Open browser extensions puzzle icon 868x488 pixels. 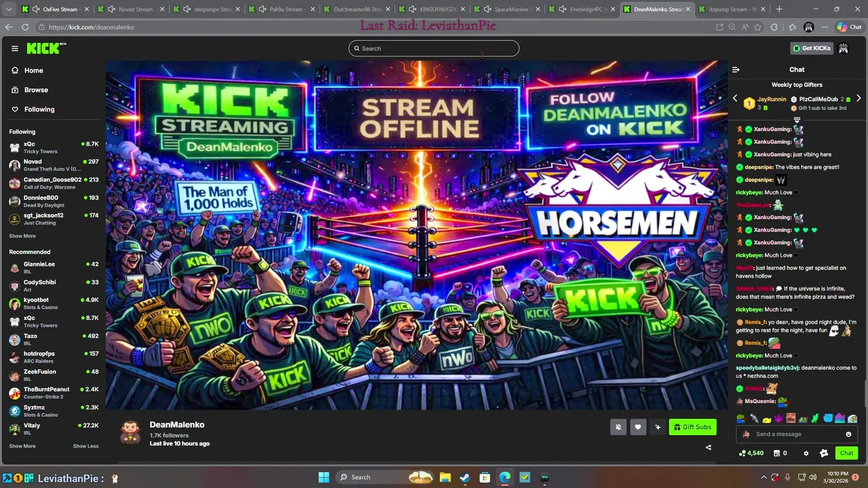(x=774, y=27)
